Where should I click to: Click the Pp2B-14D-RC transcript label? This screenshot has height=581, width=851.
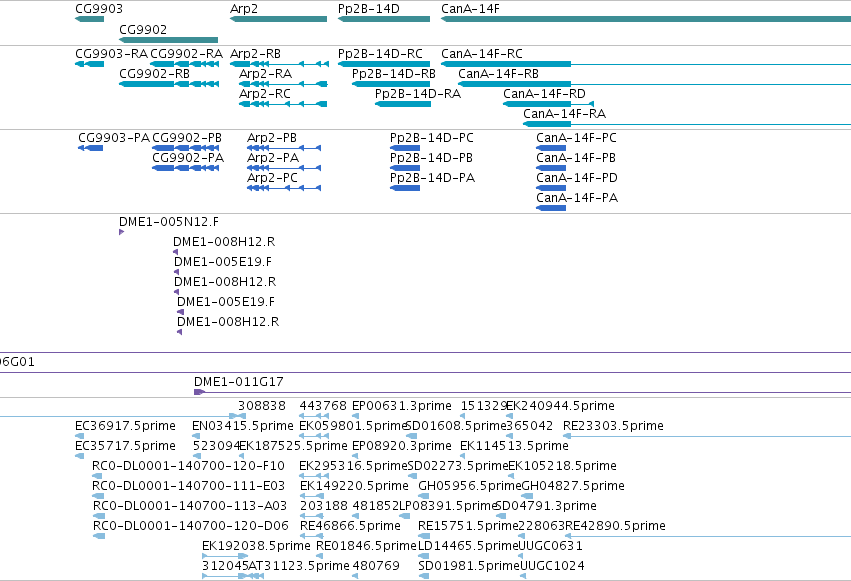click(x=380, y=54)
